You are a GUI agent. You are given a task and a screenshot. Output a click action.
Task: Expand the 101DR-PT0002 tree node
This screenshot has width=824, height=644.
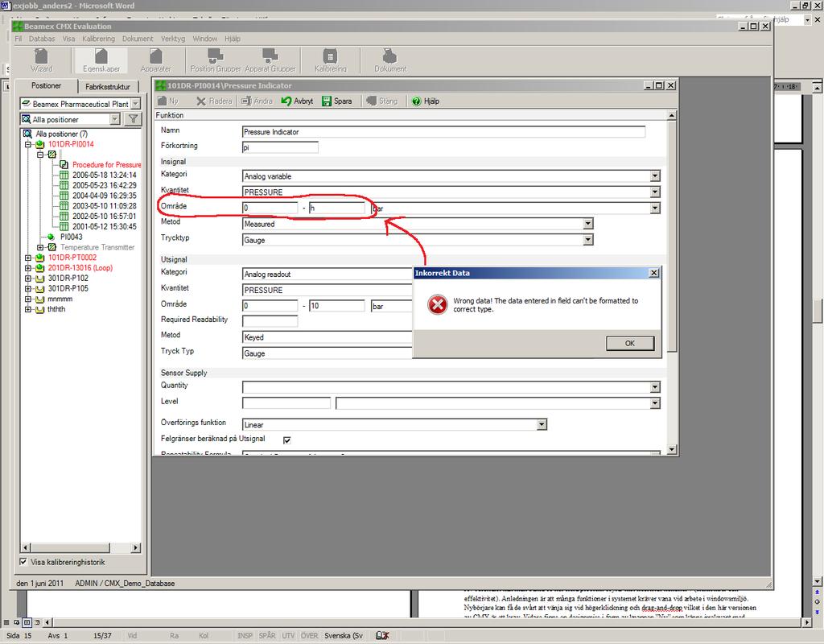point(28,258)
